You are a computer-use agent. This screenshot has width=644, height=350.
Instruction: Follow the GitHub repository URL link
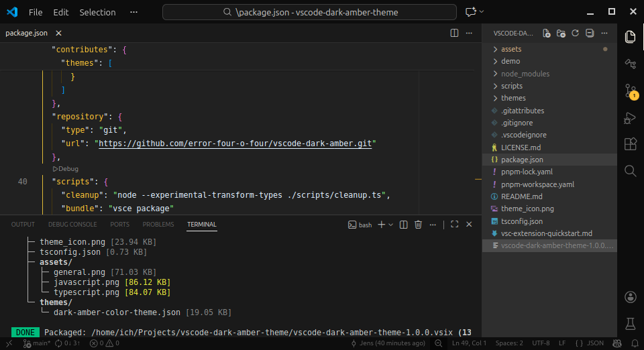tap(235, 143)
